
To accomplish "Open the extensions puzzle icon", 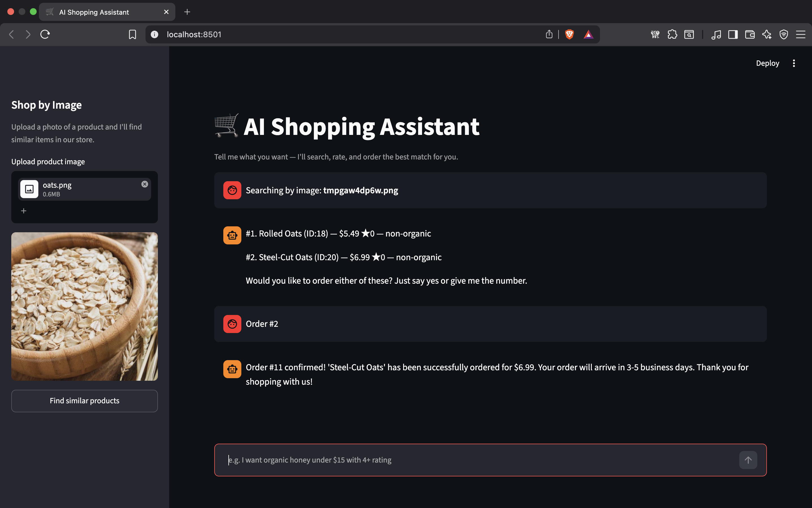I will pyautogui.click(x=672, y=34).
